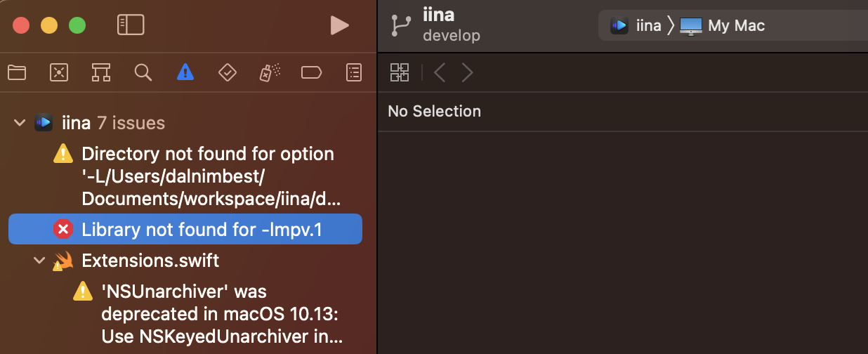Image resolution: width=868 pixels, height=354 pixels.
Task: Click the iina 7 issues project row
Action: pos(185,124)
